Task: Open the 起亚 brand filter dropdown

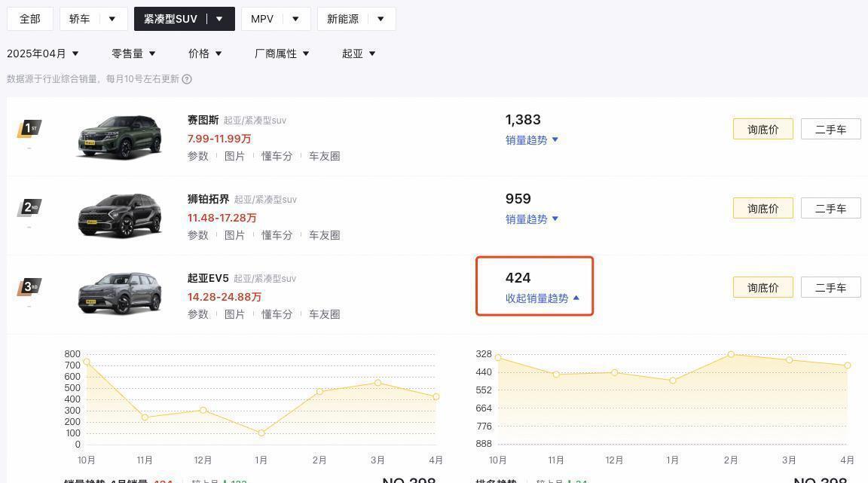Action: click(x=359, y=53)
